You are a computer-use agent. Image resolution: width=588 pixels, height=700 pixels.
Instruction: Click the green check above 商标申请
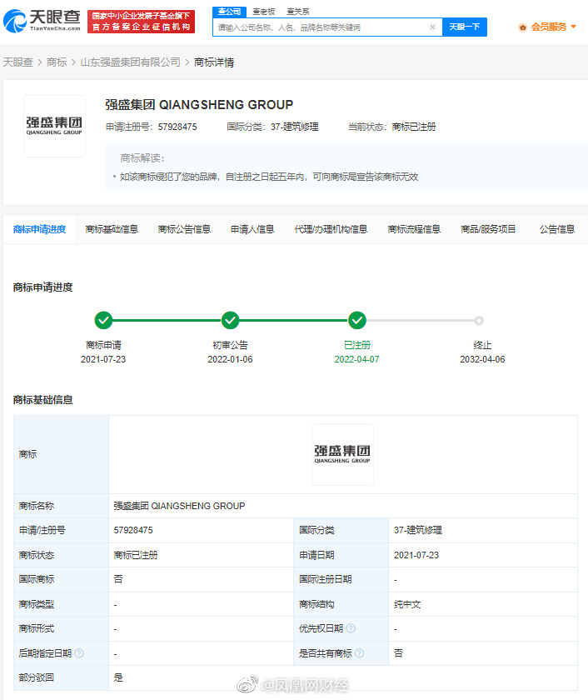(103, 320)
